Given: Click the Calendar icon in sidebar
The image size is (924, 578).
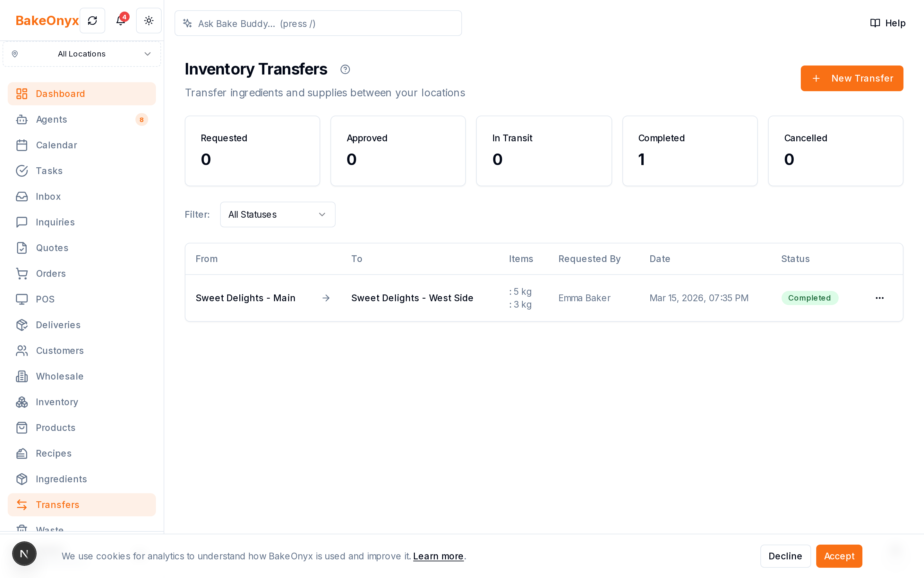Looking at the screenshot, I should pos(22,145).
